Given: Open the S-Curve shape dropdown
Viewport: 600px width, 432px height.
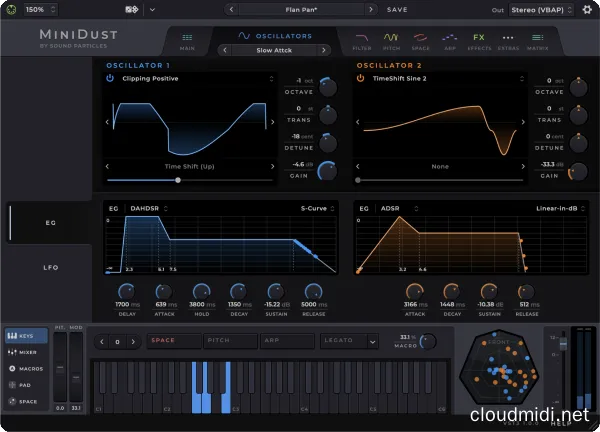Looking at the screenshot, I should 317,209.
